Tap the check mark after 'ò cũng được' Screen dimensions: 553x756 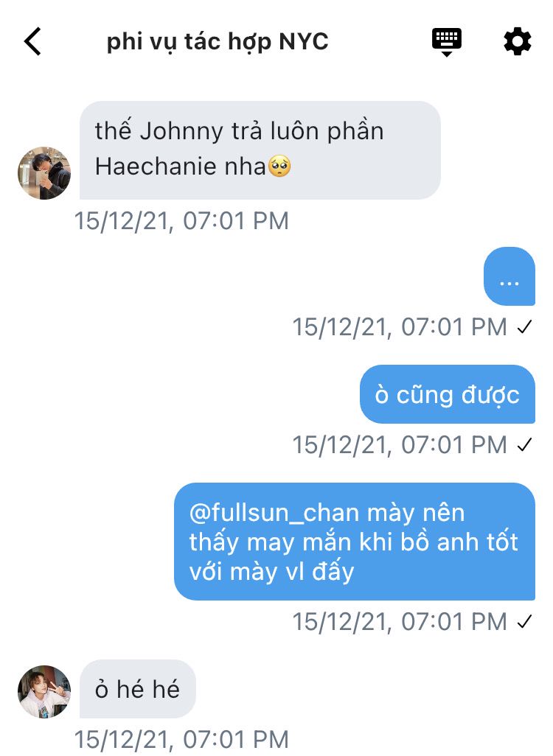click(524, 444)
